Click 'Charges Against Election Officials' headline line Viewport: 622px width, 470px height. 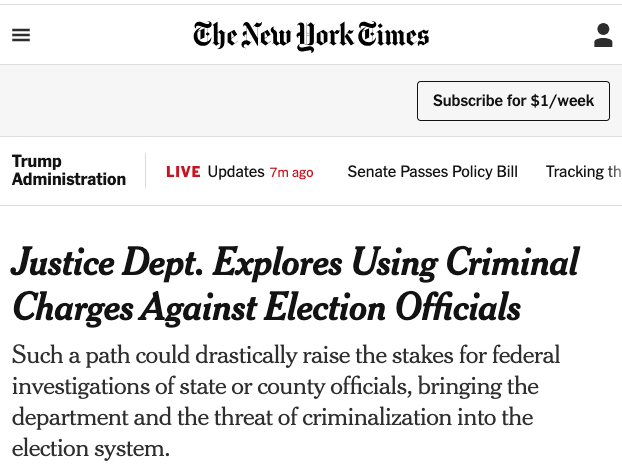point(267,308)
